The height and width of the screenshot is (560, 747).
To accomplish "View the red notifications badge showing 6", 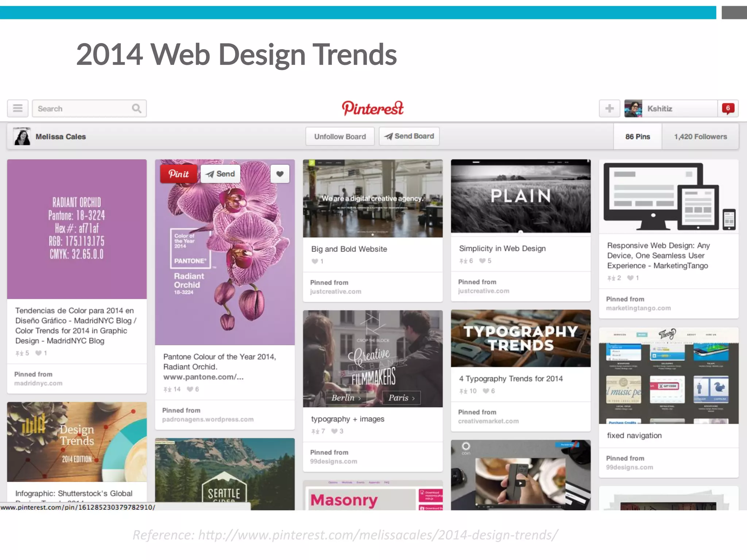I will coord(728,108).
